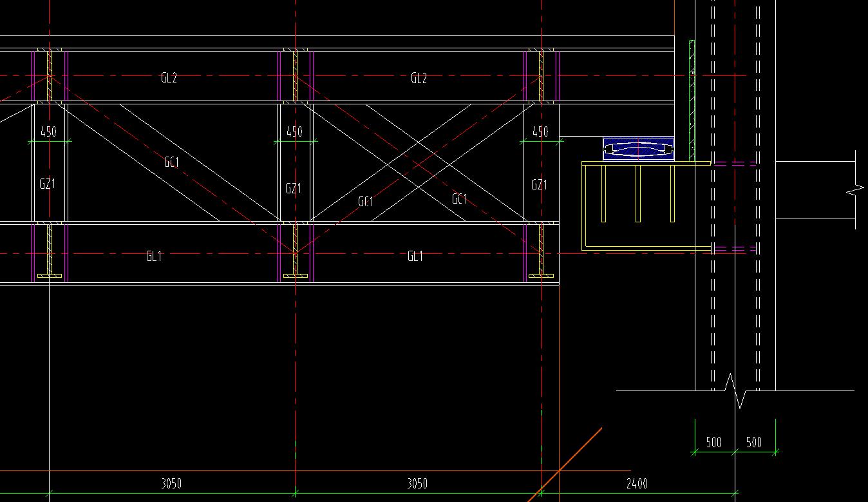Screen dimensions: 868x502
Task: Select the middle 450 dimension text
Action: [x=294, y=132]
